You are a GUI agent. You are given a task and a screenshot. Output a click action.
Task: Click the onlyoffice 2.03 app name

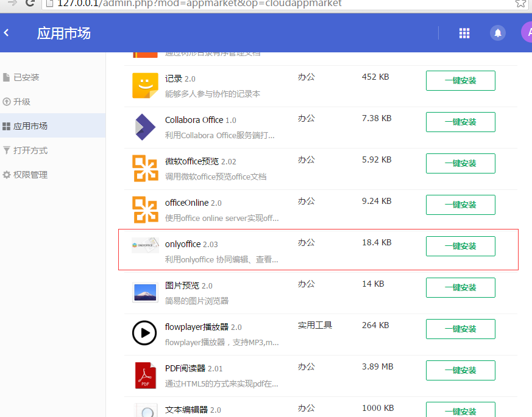pos(191,244)
